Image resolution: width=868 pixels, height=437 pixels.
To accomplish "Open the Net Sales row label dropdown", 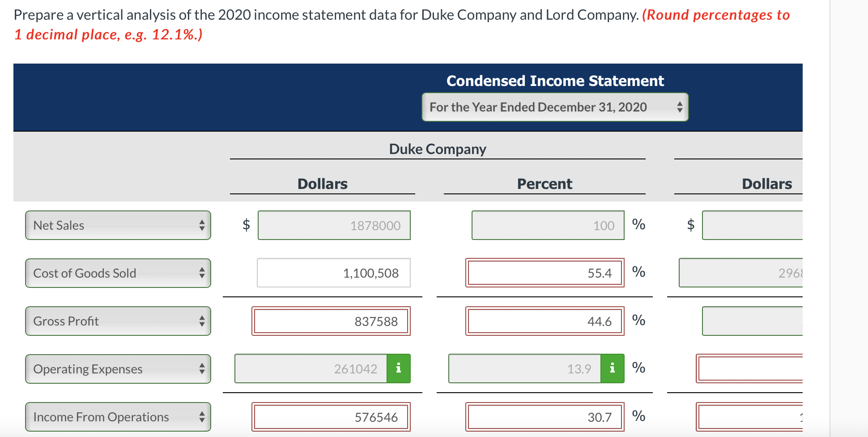I will point(118,225).
